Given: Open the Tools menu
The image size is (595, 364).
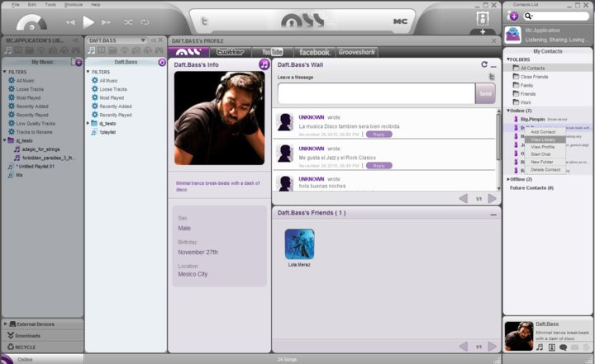Looking at the screenshot, I should click(x=50, y=5).
